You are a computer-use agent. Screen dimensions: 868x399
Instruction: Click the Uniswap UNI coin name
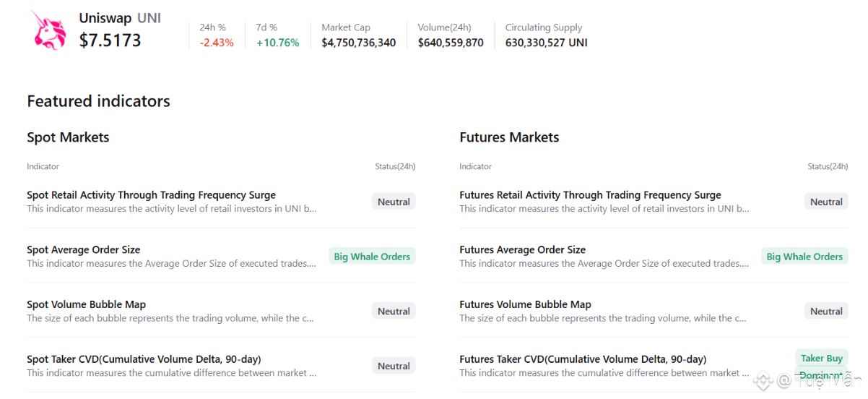tap(120, 18)
